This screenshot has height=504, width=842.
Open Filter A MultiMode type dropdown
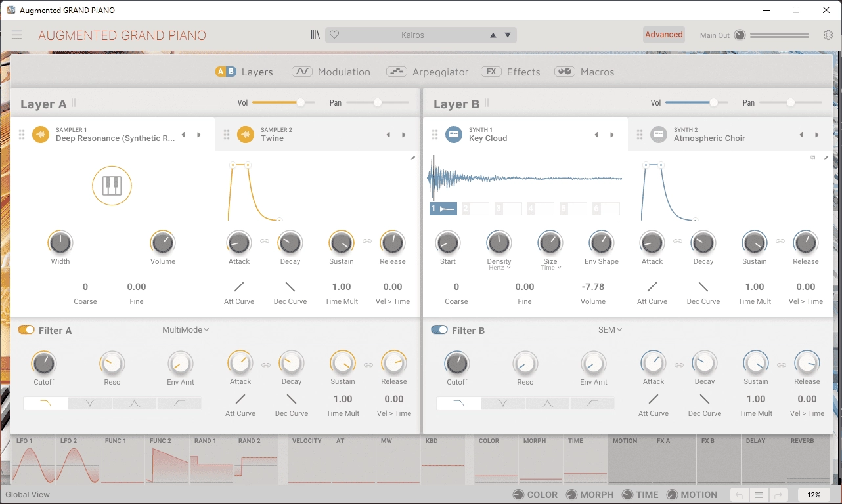(x=186, y=330)
